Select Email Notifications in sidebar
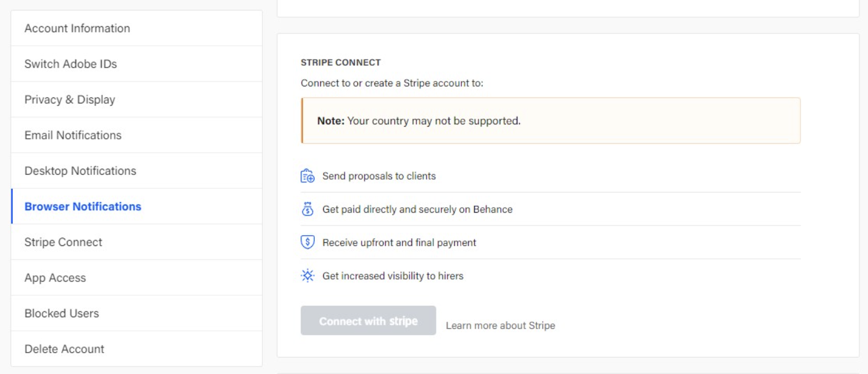This screenshot has height=374, width=868. [x=137, y=135]
